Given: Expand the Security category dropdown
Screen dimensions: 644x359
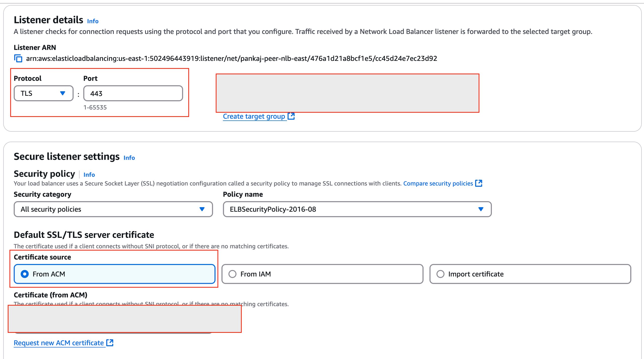Looking at the screenshot, I should tap(113, 209).
